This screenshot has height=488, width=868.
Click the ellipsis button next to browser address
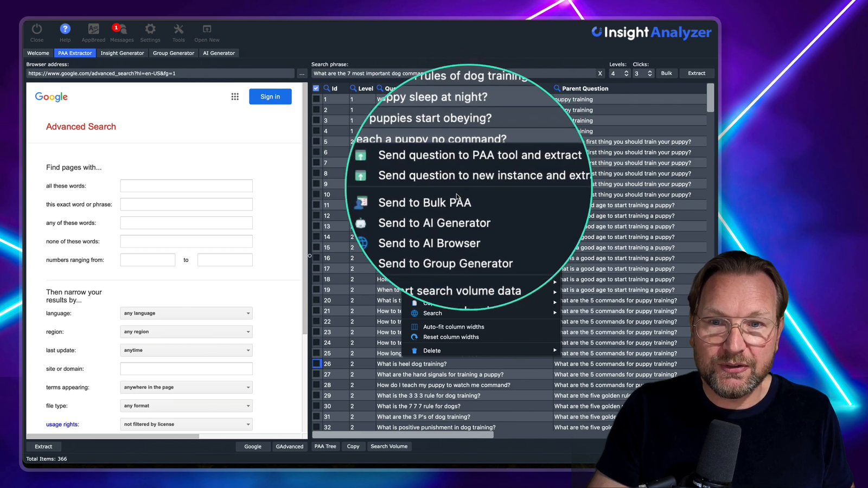point(302,73)
